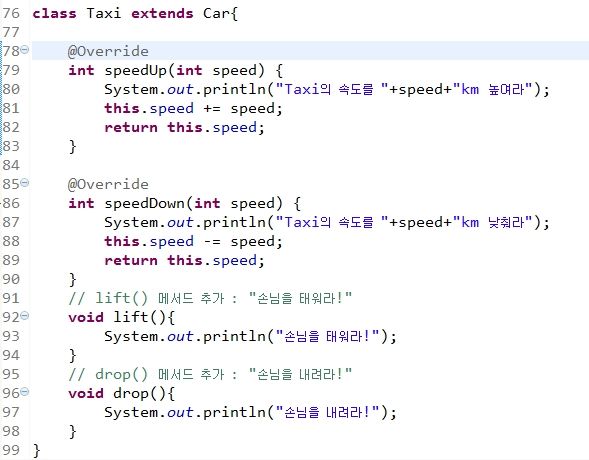Collapse the drop method fold at line 96

pos(24,392)
